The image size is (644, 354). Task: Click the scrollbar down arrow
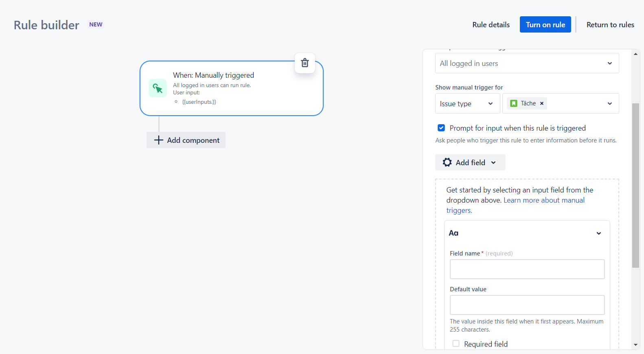635,345
